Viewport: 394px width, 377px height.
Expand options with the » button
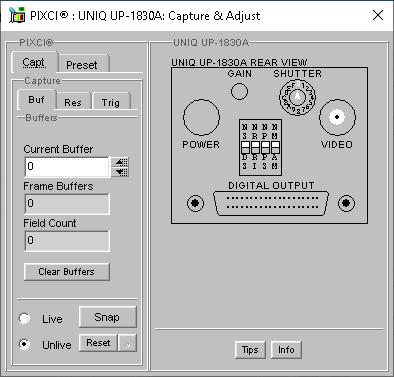tap(127, 343)
